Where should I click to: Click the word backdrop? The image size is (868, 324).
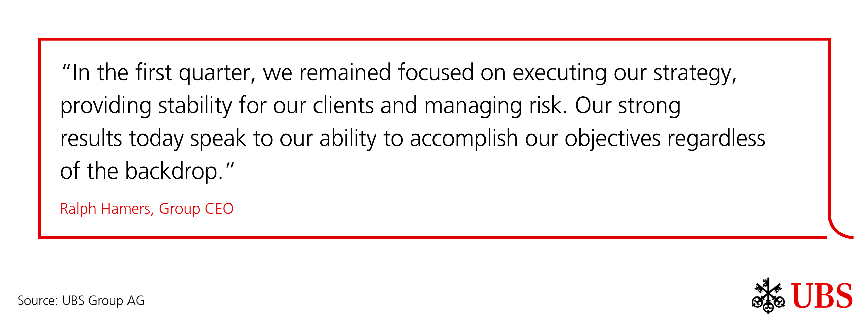click(174, 171)
